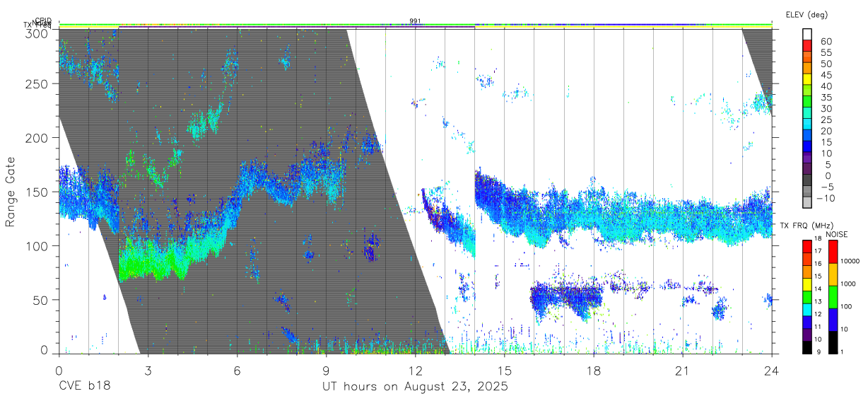
Task: Click the ELEV colorbar label '-10'
Action: click(x=826, y=198)
